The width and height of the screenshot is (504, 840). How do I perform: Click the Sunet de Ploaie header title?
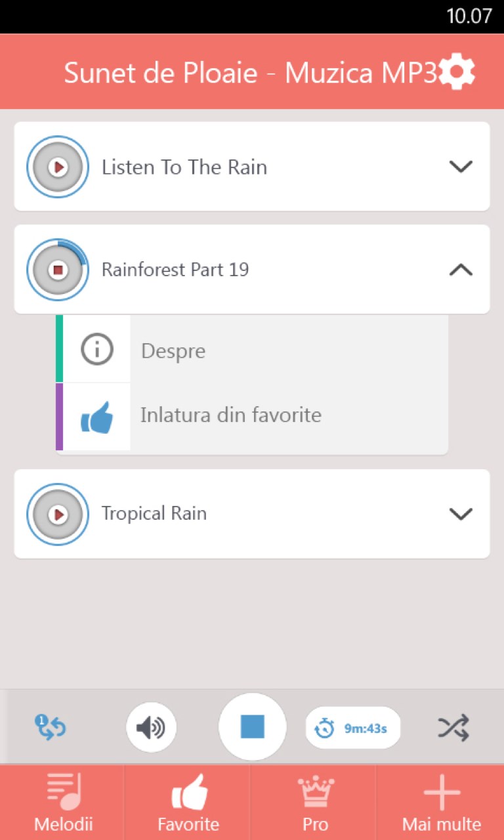tap(251, 73)
